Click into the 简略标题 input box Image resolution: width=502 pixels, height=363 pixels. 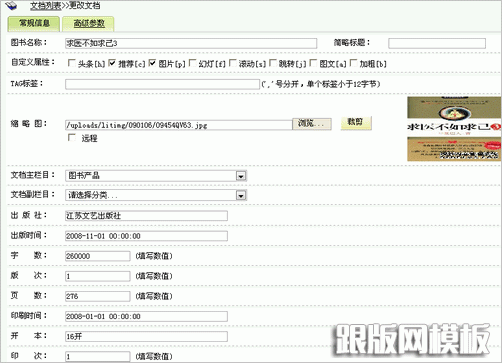tap(437, 43)
